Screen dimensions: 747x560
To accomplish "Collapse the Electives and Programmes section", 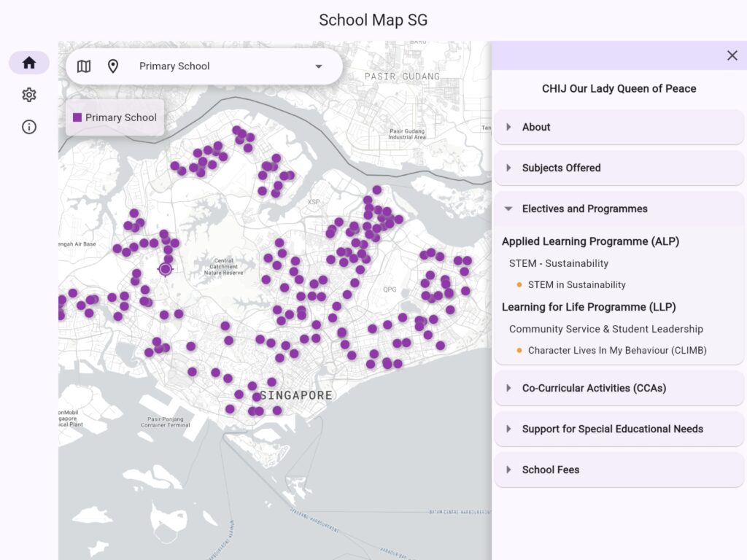I will tap(619, 209).
